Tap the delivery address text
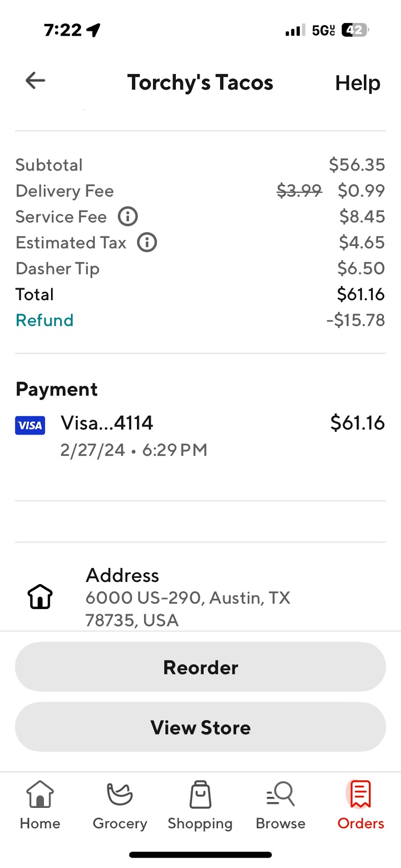 tap(188, 609)
